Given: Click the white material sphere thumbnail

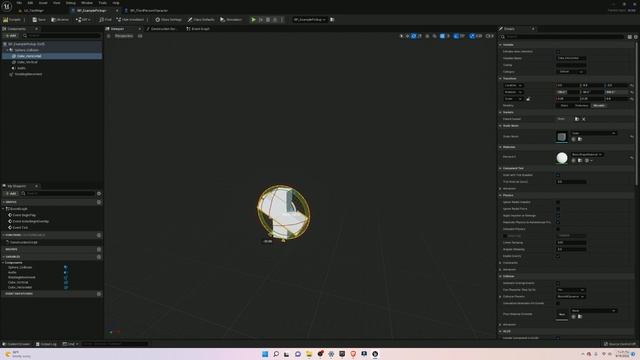Looking at the screenshot, I should [562, 158].
